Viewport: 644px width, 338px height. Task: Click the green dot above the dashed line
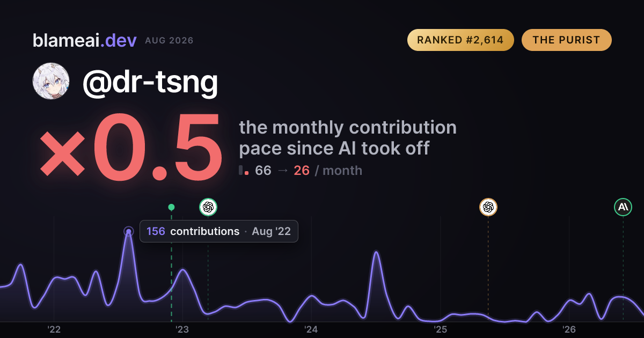click(171, 207)
